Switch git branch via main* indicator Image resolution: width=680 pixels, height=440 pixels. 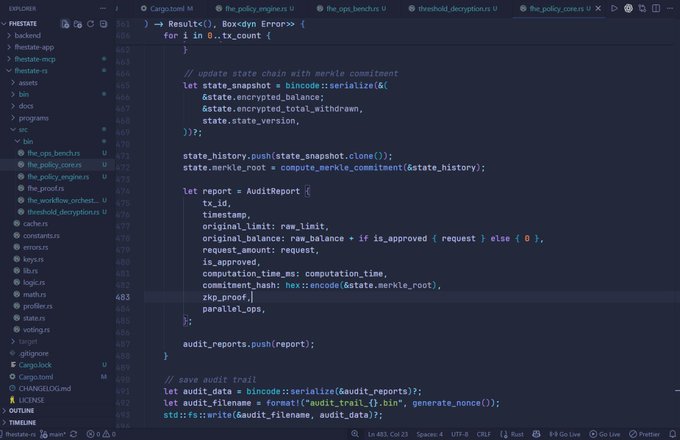point(52,434)
